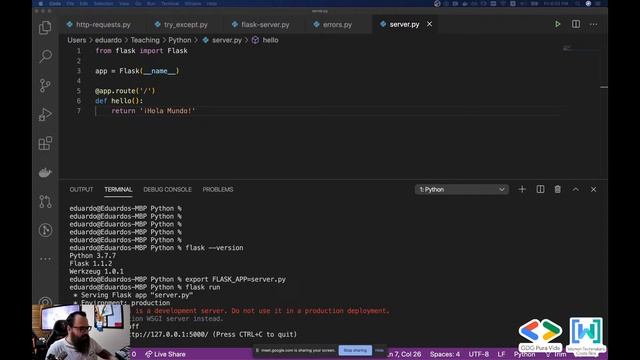Run Python file with green play button
640x360 pixels.
pyautogui.click(x=558, y=24)
